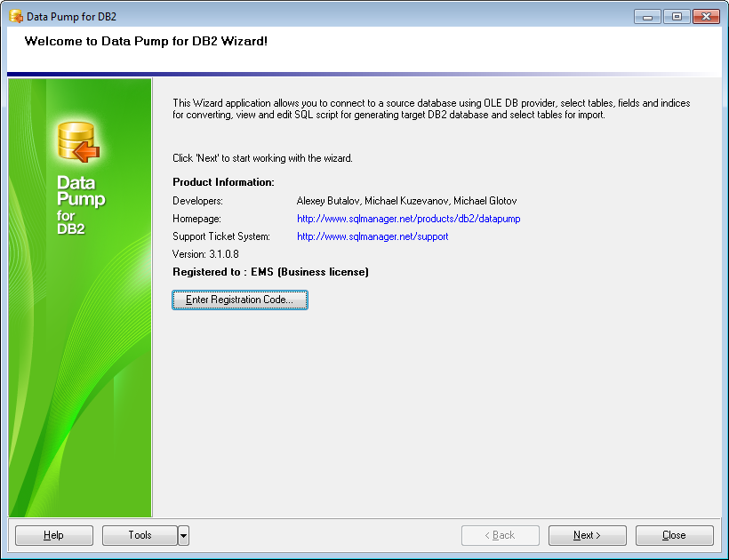Image resolution: width=729 pixels, height=560 pixels.
Task: Click developers names text line
Action: (x=407, y=201)
